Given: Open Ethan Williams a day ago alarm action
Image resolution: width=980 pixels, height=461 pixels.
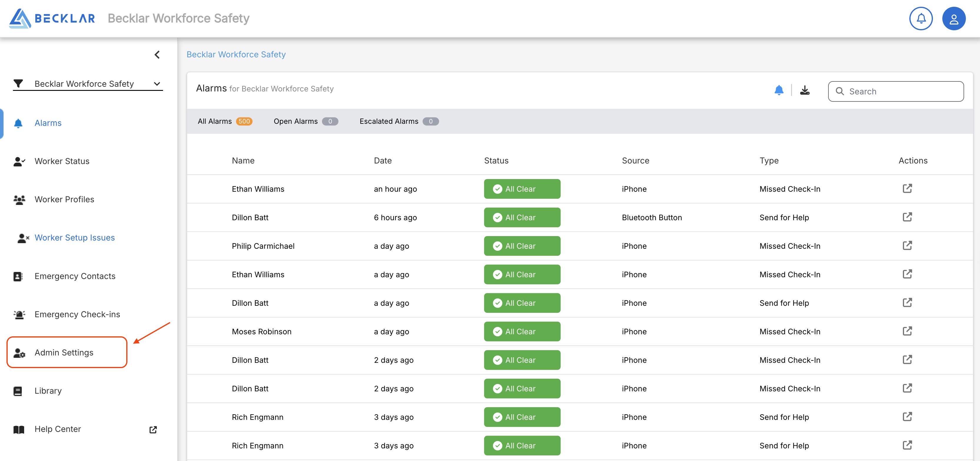Looking at the screenshot, I should [907, 274].
